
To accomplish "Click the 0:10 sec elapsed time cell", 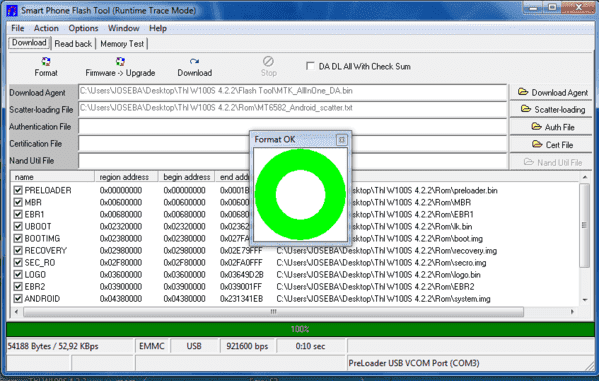I will [311, 346].
